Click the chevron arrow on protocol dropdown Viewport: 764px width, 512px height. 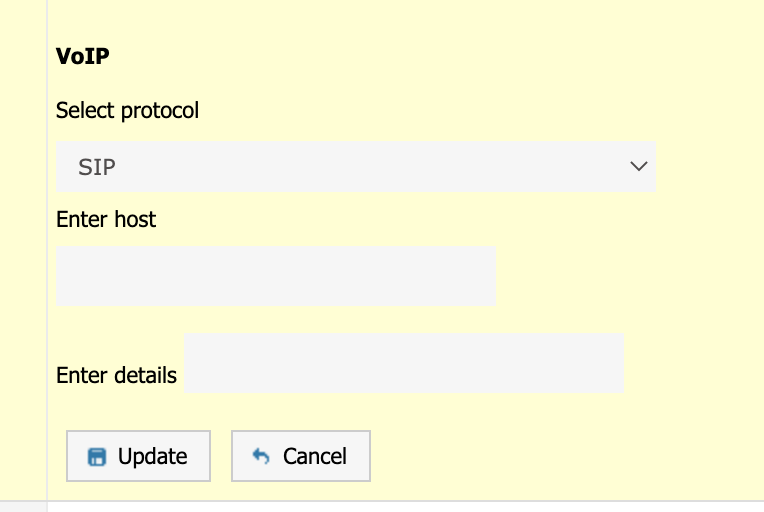click(639, 167)
